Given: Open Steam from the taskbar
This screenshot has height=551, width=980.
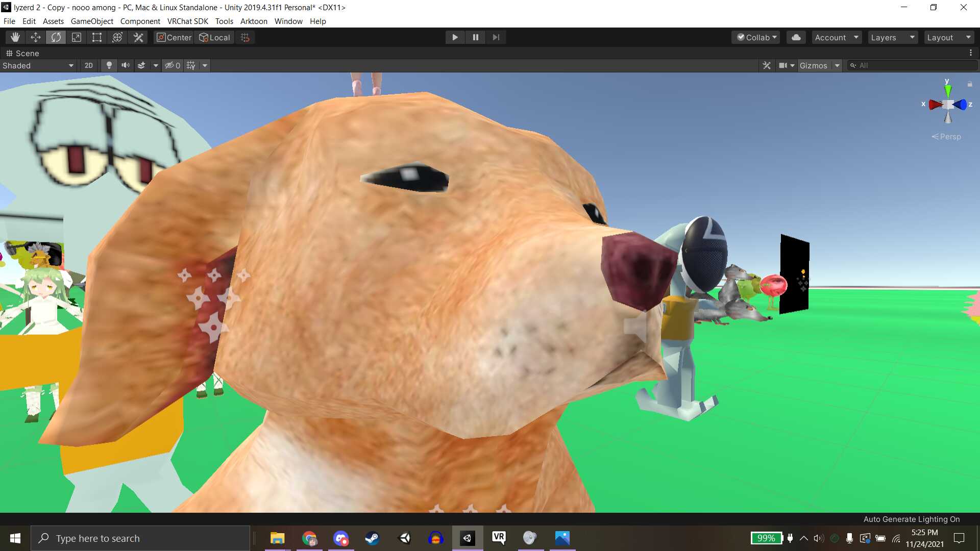Looking at the screenshot, I should coord(372,538).
